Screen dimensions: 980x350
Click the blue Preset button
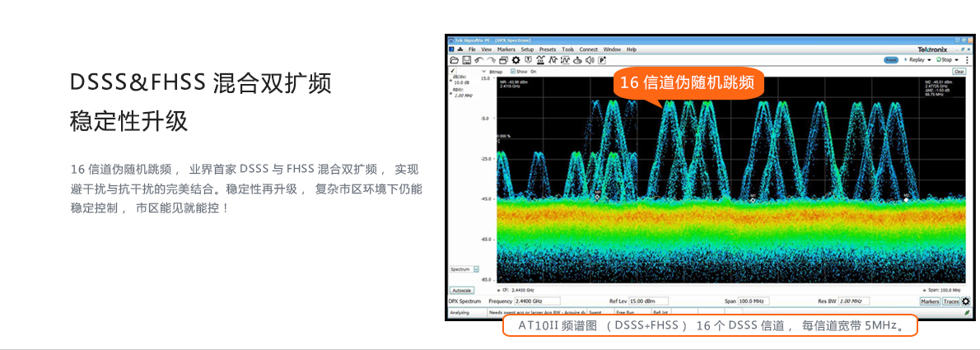(x=891, y=60)
